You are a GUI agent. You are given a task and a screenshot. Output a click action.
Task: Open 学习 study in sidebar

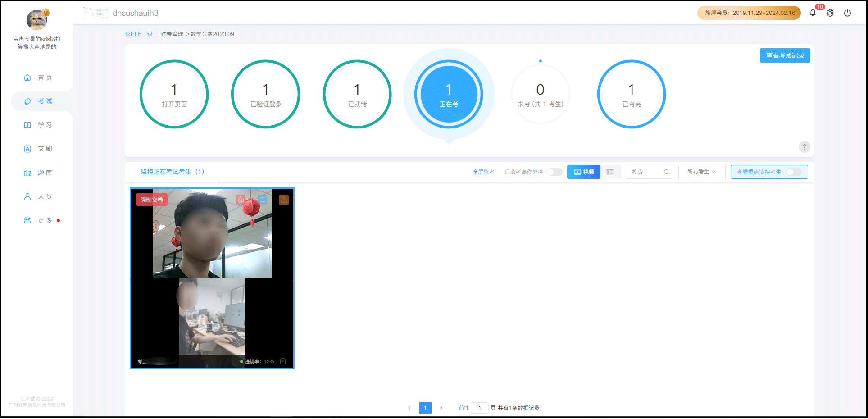(38, 125)
